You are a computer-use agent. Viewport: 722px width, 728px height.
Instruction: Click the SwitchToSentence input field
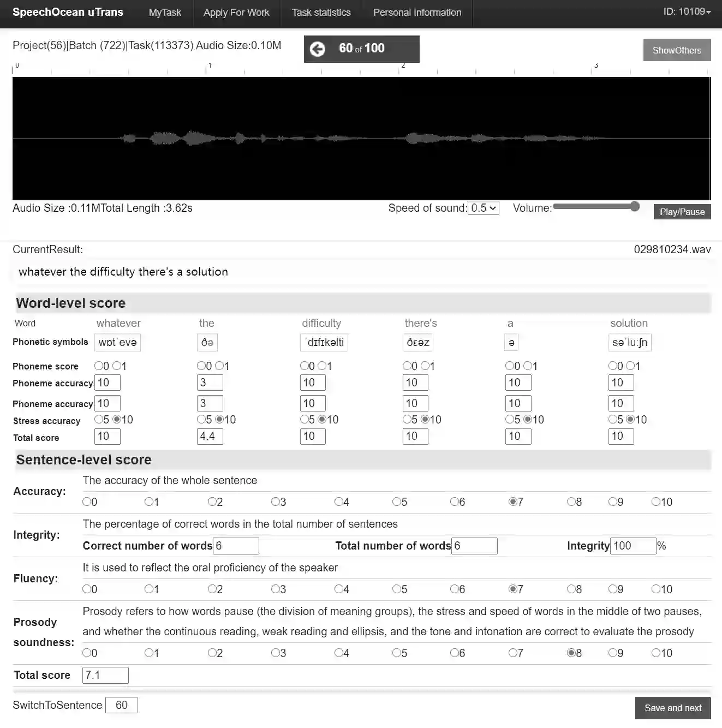(121, 705)
